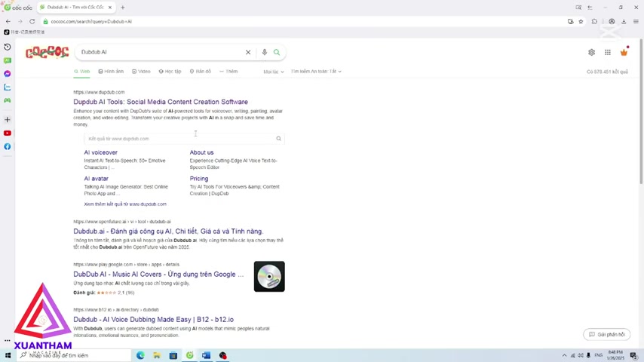Expand the 'Mọi lúc' time filter dropdown
Screen dimensions: 644x362
(274, 72)
